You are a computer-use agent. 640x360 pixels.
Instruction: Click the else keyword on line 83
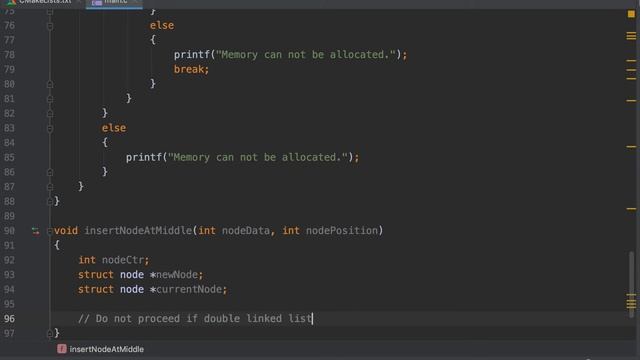(114, 128)
